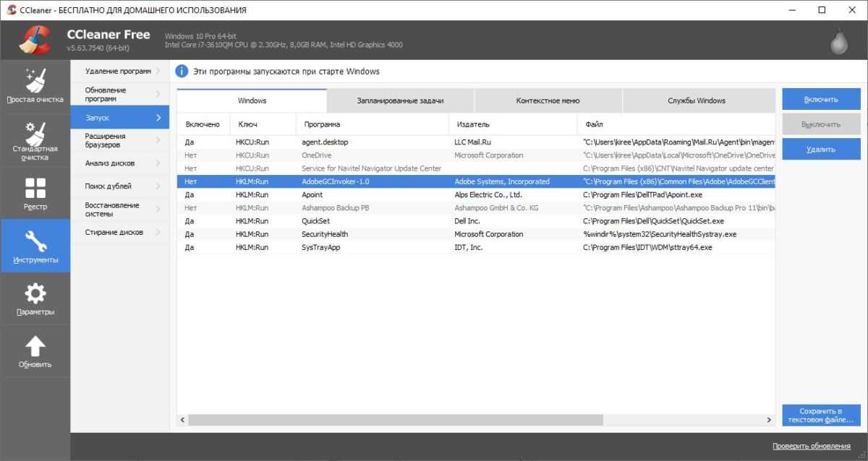868x461 pixels.
Task: Click the Обновить up-arrow icon
Action: click(35, 345)
